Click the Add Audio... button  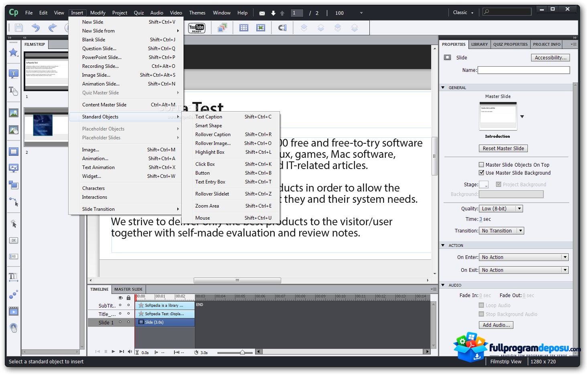[496, 325]
